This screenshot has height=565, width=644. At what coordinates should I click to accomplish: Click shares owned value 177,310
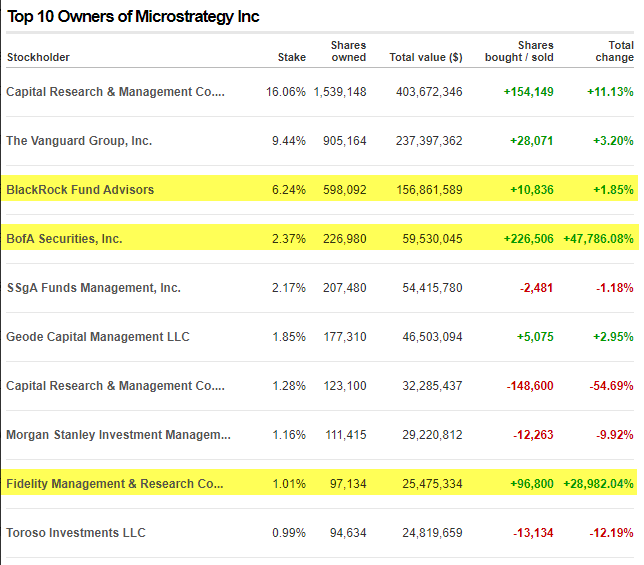pyautogui.click(x=345, y=337)
